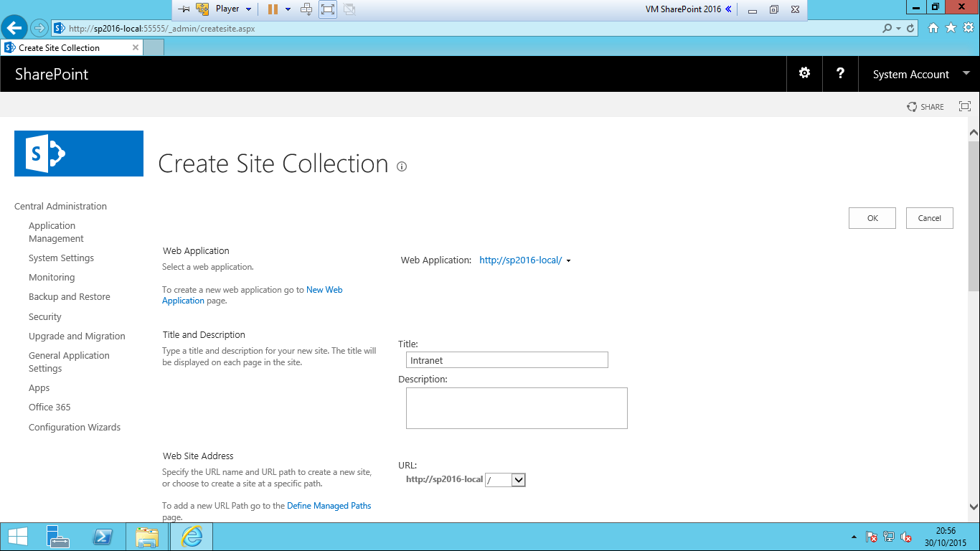Open Central Administration in the sidebar
Screen dimensions: 980x551
60,206
